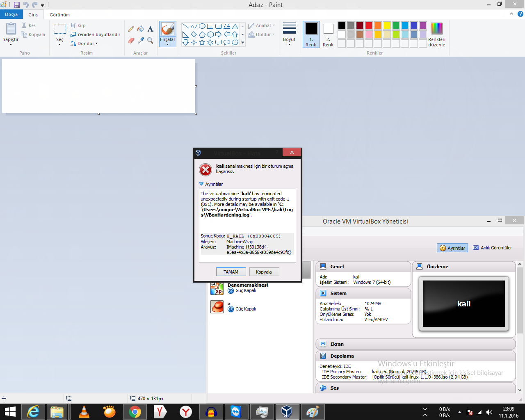Click Kopyala in the error dialog

pos(264,272)
